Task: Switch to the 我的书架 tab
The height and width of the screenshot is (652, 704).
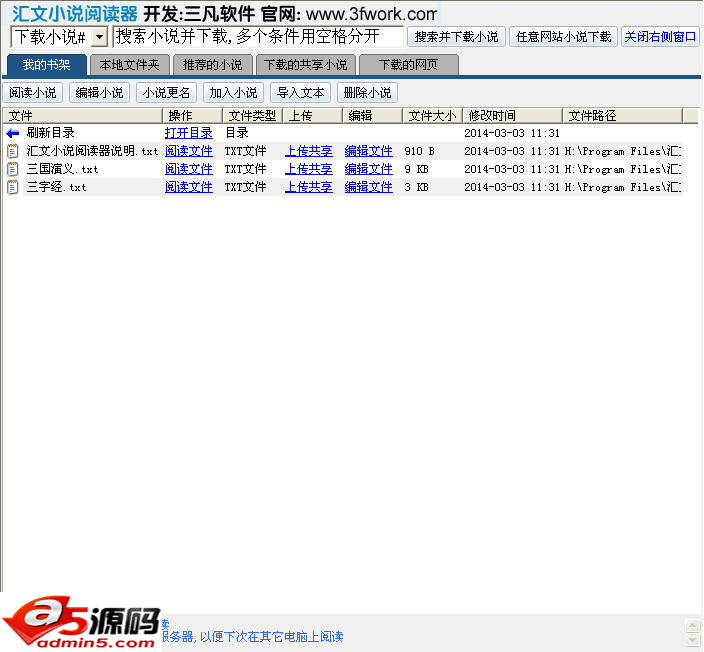Action: coord(46,65)
